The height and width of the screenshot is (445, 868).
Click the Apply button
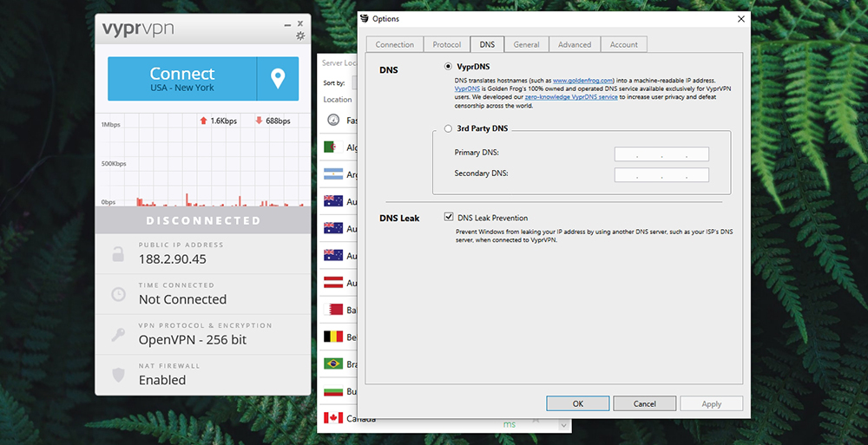coord(712,403)
